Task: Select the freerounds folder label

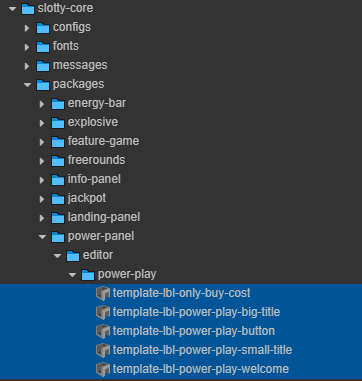Action: (x=96, y=160)
